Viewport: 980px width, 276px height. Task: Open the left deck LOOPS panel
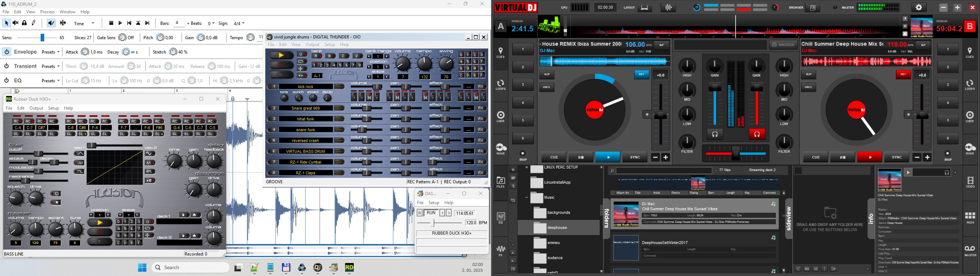click(501, 85)
